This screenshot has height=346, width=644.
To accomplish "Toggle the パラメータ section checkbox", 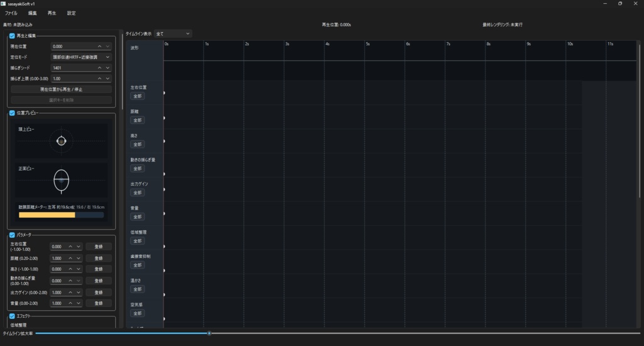I will click(x=12, y=235).
